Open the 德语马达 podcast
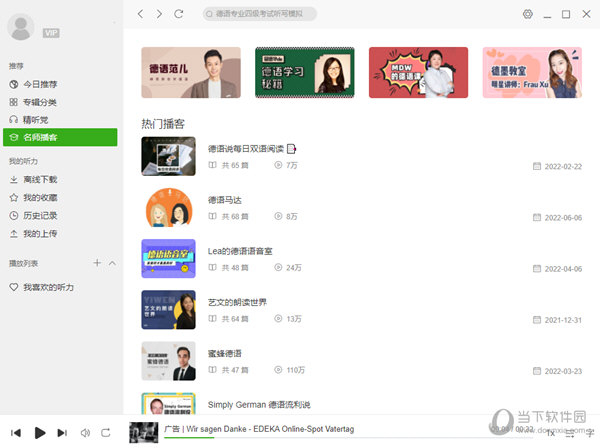 click(x=225, y=200)
